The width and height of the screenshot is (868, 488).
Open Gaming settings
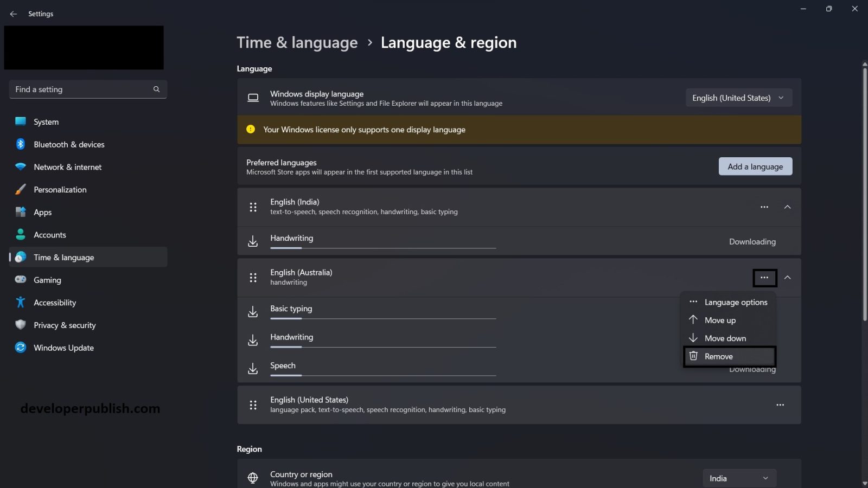(48, 280)
